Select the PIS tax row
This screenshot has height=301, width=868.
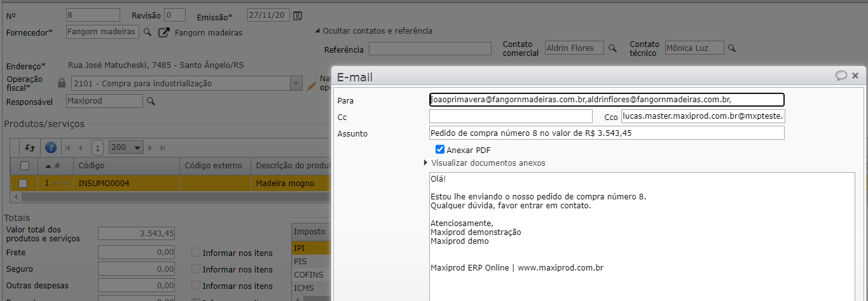click(311, 261)
